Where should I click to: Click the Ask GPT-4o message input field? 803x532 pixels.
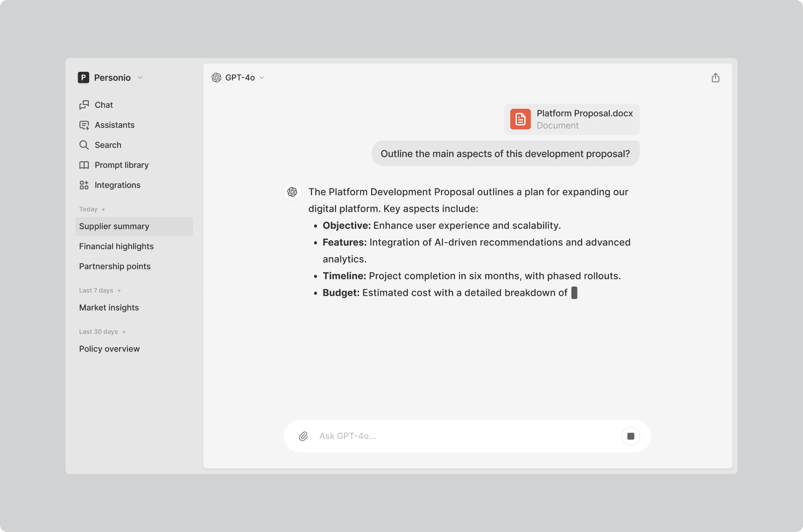[x=462, y=436]
